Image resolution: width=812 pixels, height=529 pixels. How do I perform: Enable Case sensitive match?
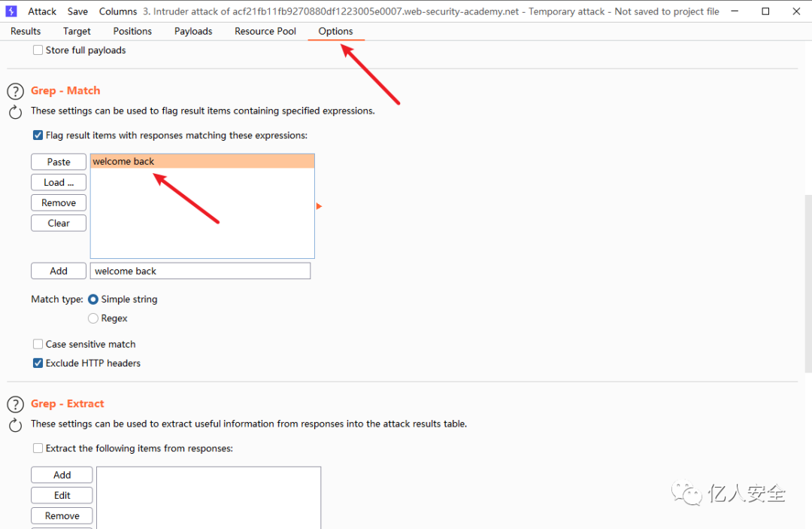point(38,344)
